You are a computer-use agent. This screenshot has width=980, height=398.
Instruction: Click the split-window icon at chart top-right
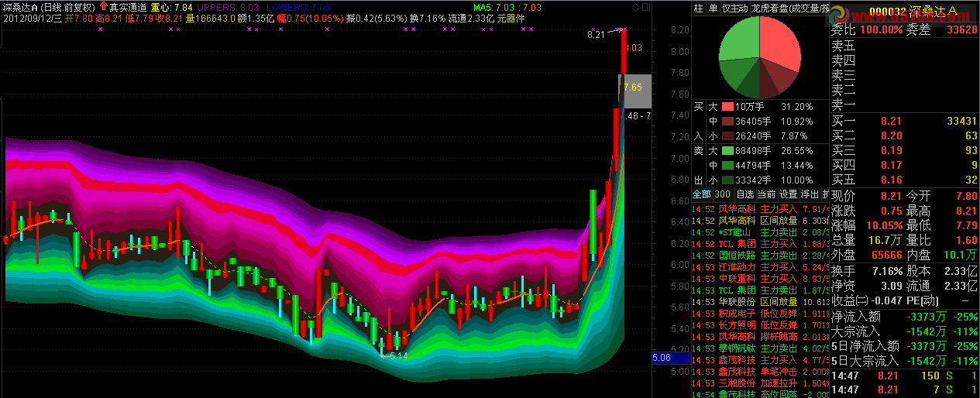(646, 7)
